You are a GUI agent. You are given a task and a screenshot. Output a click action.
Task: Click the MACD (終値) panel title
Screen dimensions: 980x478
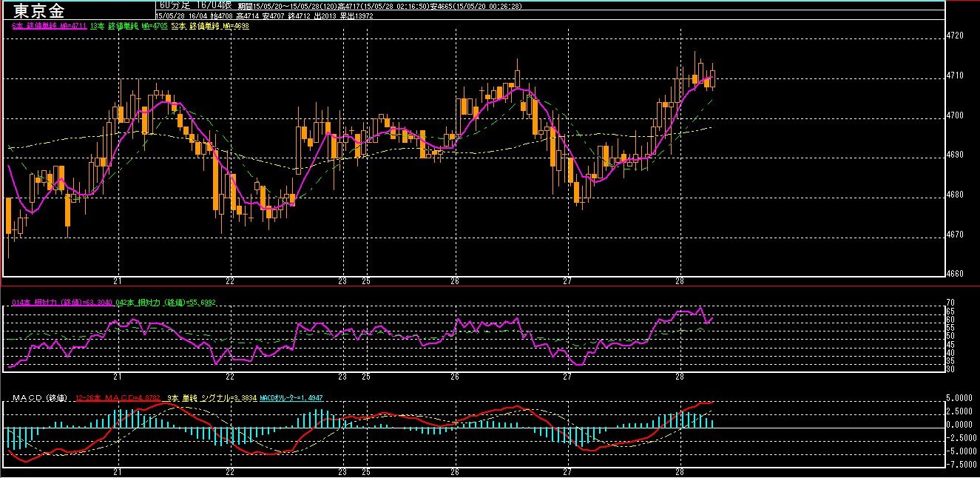click(38, 399)
